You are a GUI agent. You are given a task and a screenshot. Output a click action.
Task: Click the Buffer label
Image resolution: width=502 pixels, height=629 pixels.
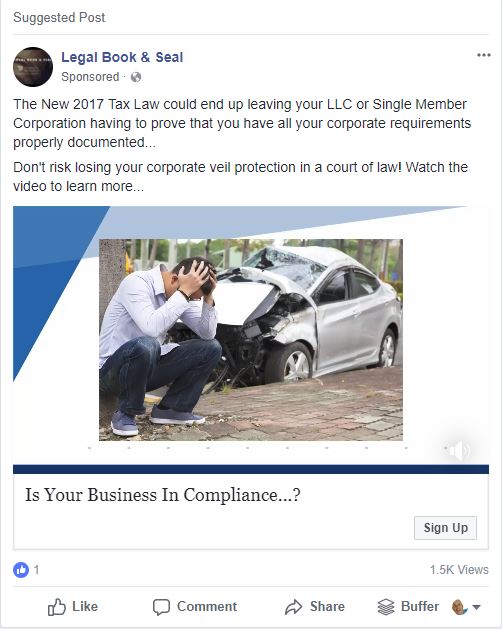click(x=420, y=606)
